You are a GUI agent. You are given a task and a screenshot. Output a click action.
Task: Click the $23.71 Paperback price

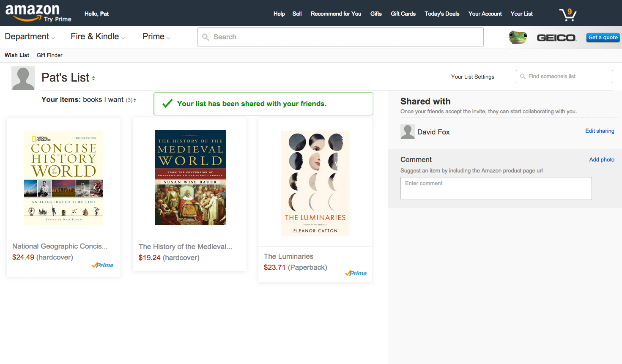[296, 267]
